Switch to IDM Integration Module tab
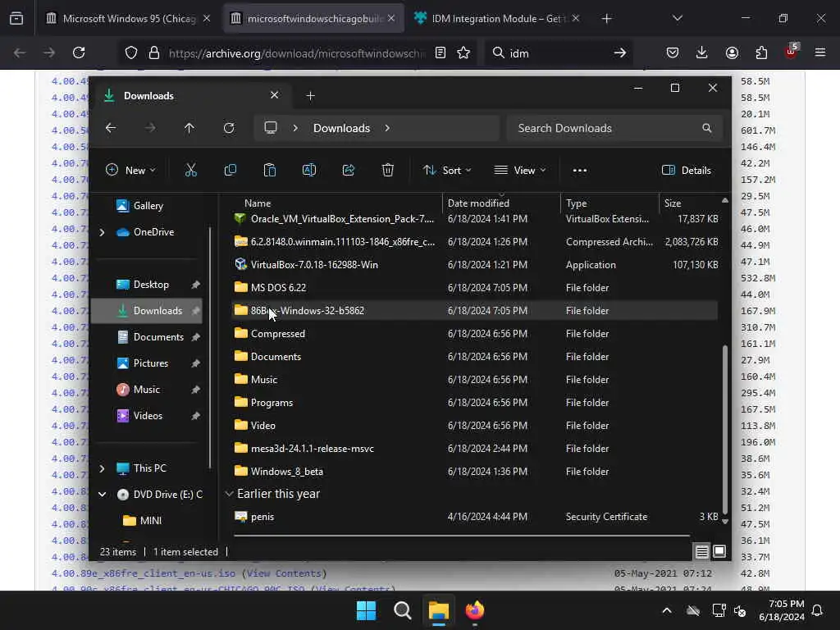Image resolution: width=840 pixels, height=630 pixels. coord(498,19)
